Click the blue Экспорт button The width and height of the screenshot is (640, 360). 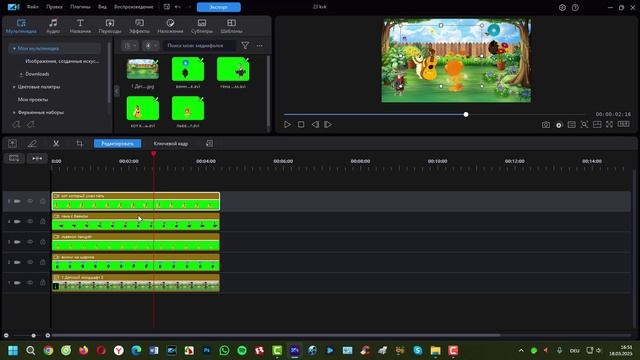coord(219,7)
